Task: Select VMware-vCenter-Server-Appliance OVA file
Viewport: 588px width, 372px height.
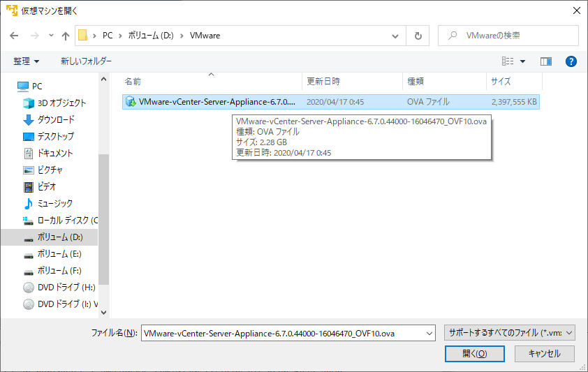Action: [331, 101]
